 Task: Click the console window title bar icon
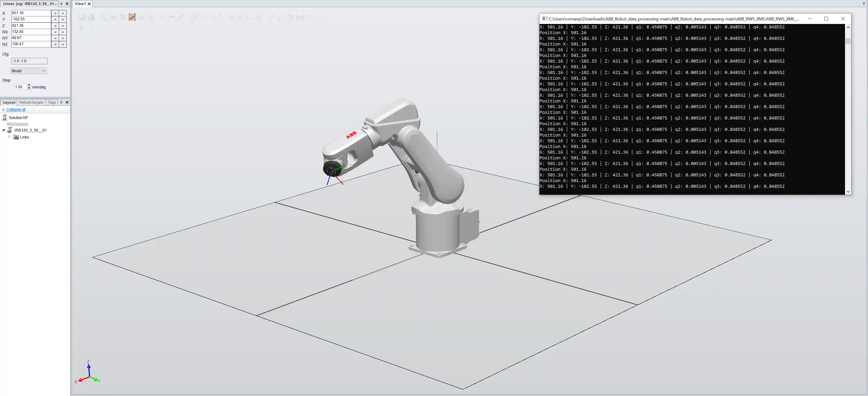pyautogui.click(x=544, y=18)
